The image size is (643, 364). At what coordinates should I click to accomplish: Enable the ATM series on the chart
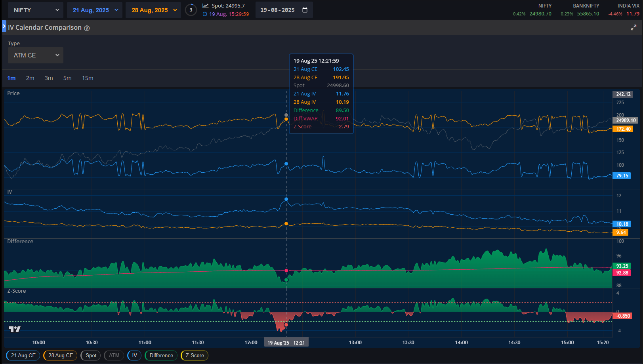pos(114,355)
